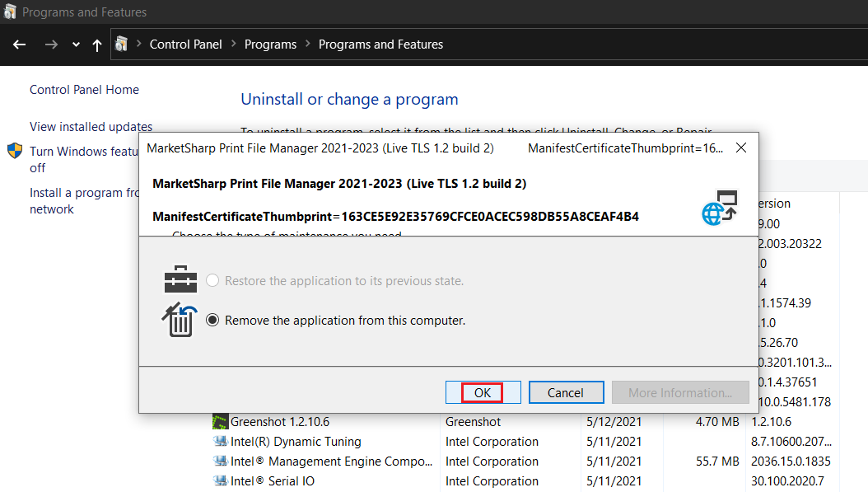
Task: Click the Windows features shield icon
Action: tap(15, 151)
